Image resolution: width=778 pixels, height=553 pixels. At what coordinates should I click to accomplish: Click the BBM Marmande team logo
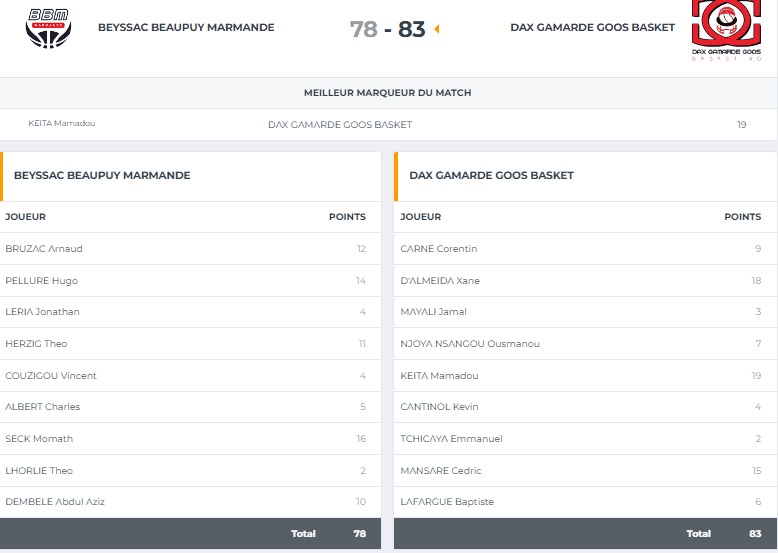point(48,28)
